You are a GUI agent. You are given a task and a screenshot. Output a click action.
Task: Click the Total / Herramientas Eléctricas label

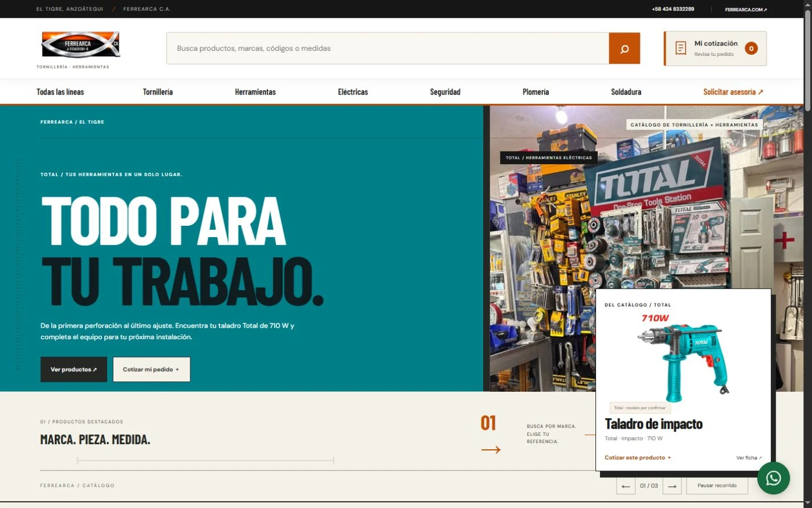tap(549, 157)
